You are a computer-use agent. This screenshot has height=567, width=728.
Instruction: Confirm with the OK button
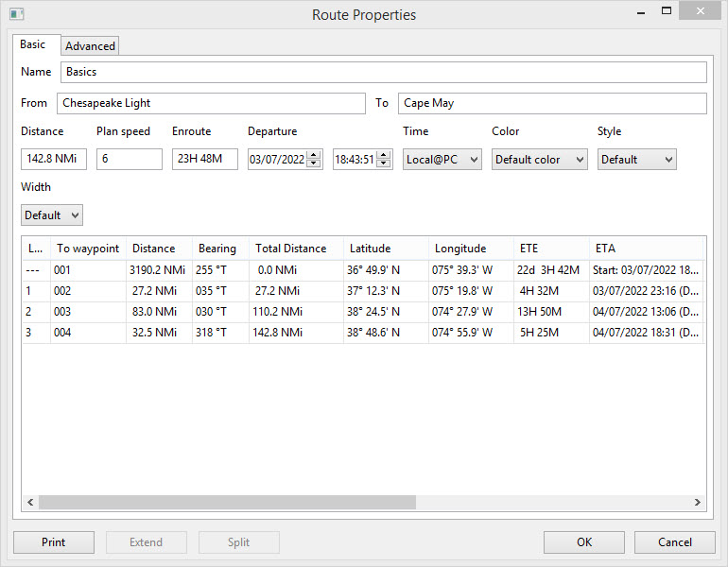[583, 542]
